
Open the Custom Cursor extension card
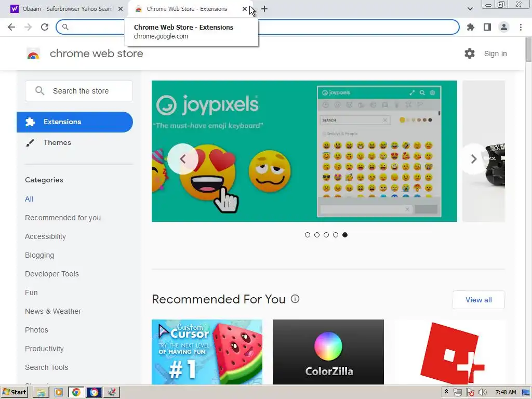pyautogui.click(x=207, y=352)
